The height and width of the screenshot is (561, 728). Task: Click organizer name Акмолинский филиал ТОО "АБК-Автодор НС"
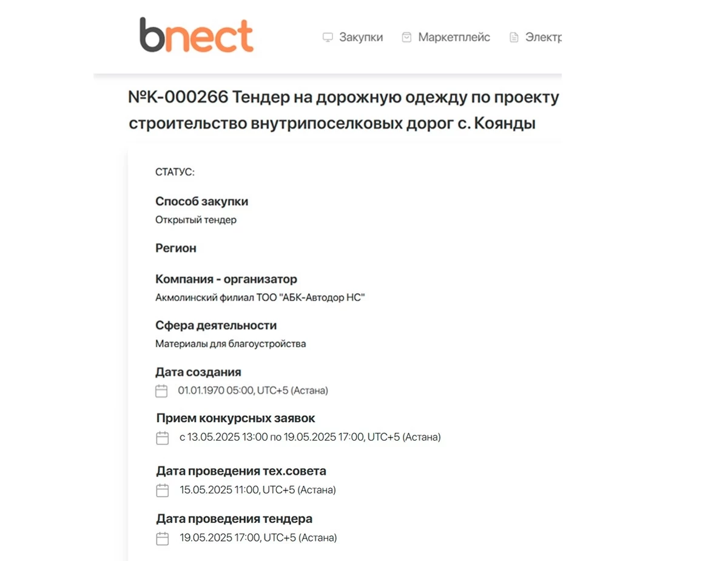tap(260, 297)
